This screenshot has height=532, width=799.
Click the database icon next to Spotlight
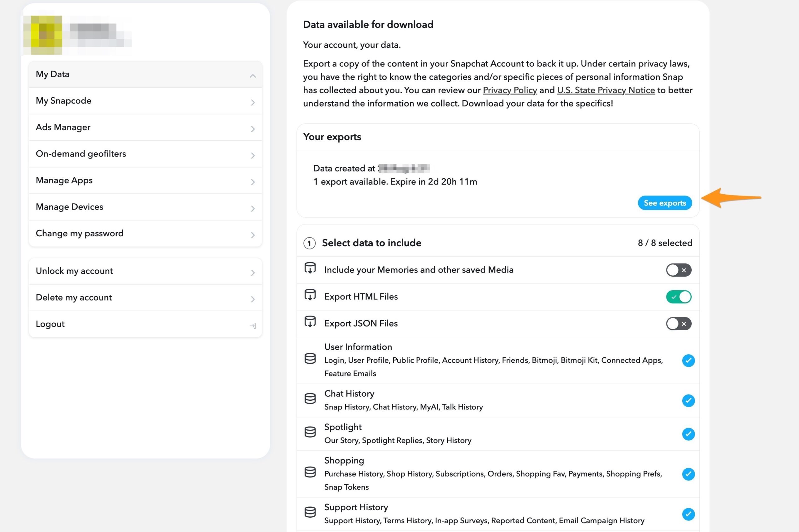[310, 432]
